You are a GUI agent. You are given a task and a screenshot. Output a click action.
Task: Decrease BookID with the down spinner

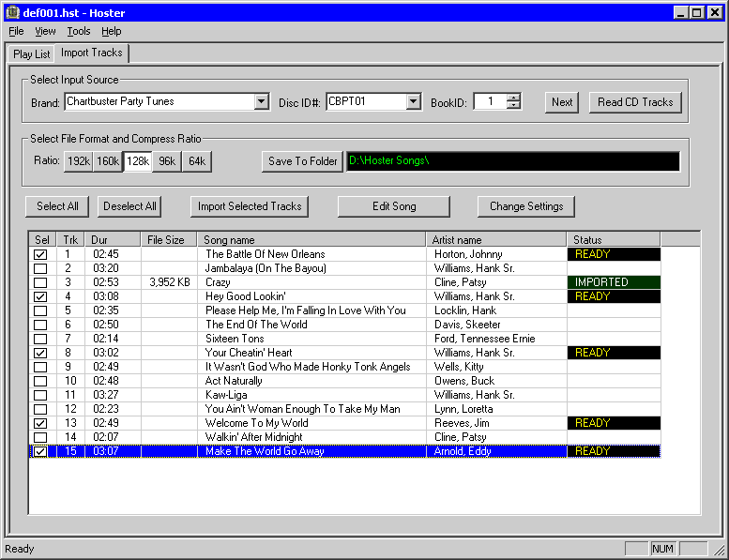pos(513,105)
